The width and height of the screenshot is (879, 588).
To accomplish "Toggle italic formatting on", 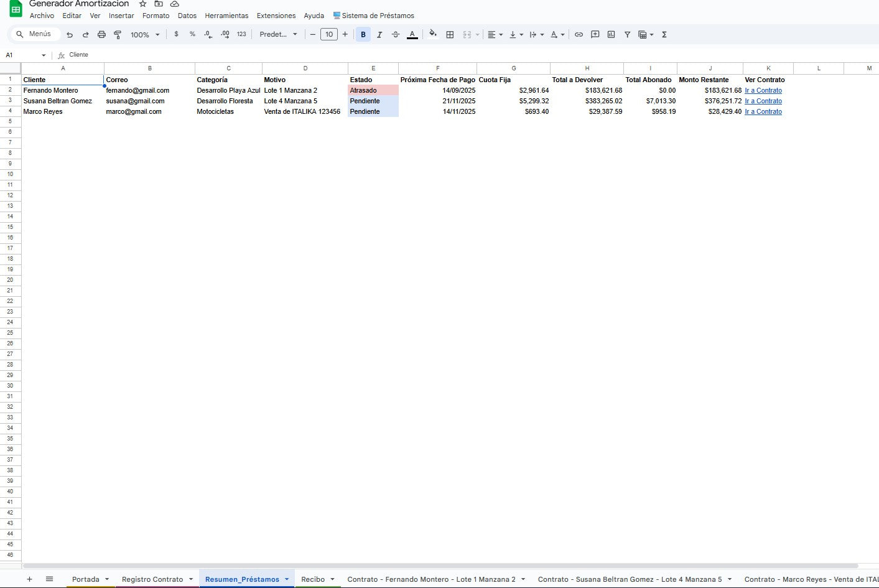I will tap(379, 34).
